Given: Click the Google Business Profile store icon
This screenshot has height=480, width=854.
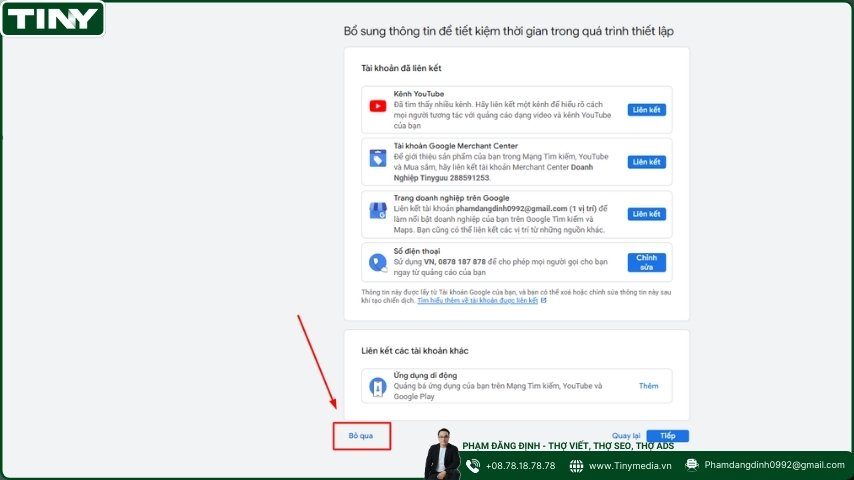Looking at the screenshot, I should tap(378, 211).
